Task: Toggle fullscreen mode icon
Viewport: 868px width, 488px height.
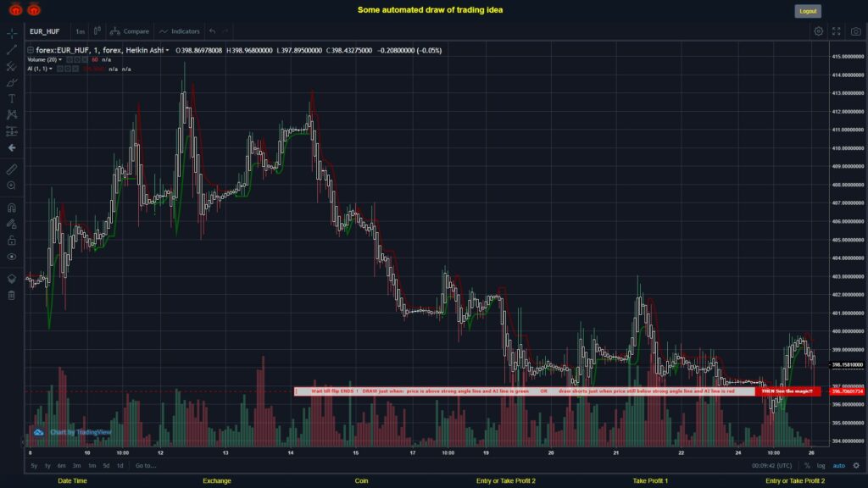Action: (837, 31)
